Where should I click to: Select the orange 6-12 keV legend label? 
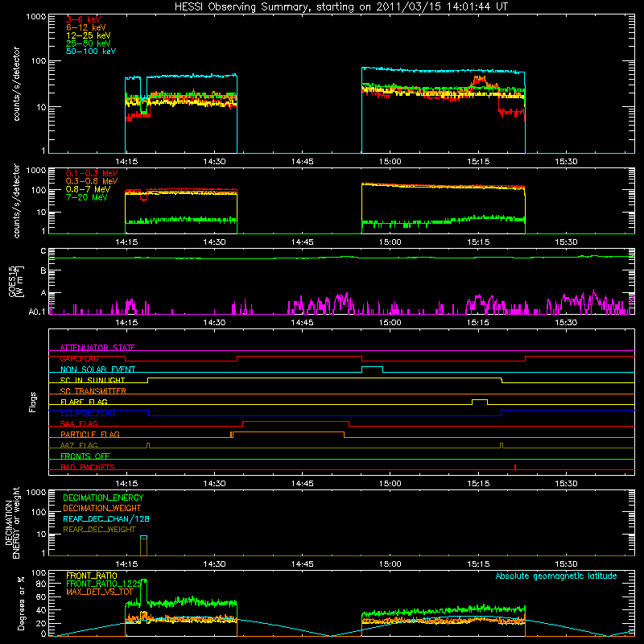click(86, 27)
